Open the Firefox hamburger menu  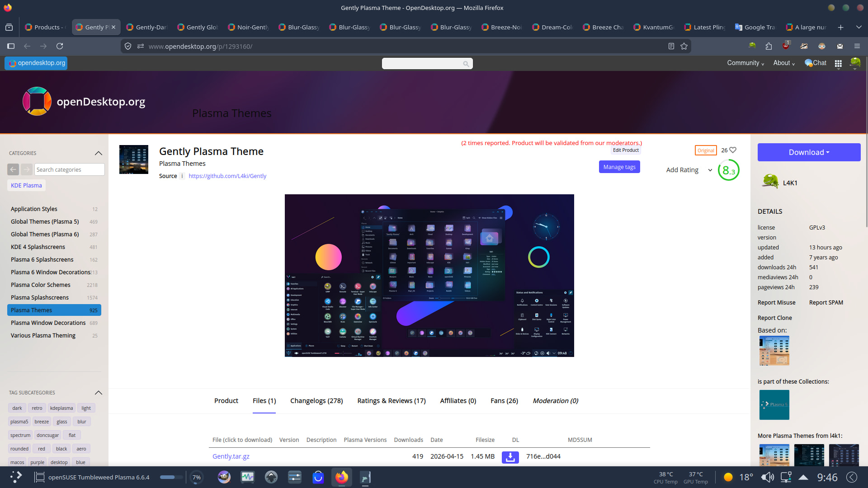[857, 46]
